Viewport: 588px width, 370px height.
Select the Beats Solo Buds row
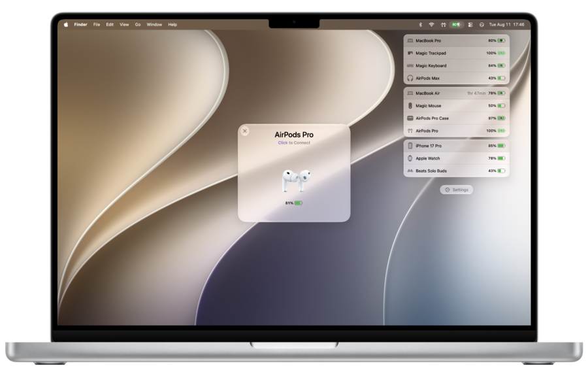coord(457,171)
